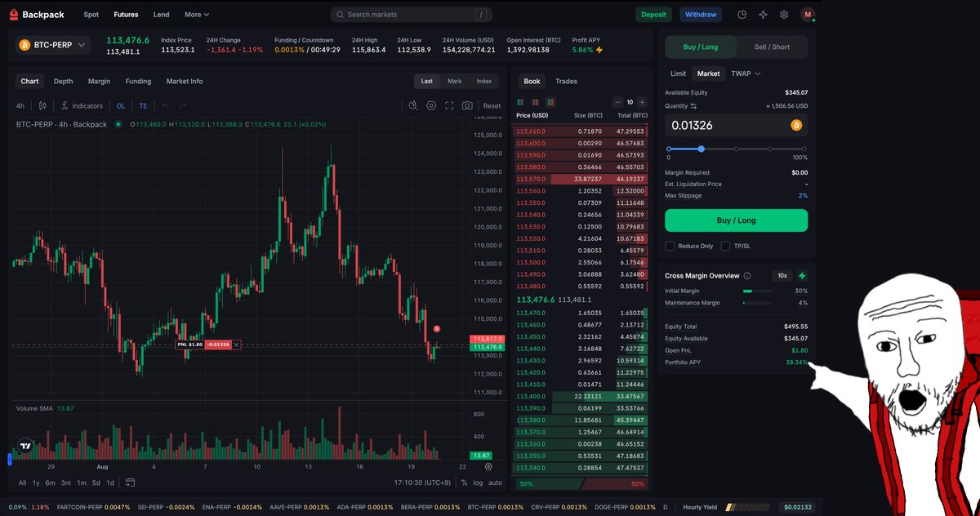Click the sparkle icon in top bar
The image size is (980, 516).
coord(763,15)
